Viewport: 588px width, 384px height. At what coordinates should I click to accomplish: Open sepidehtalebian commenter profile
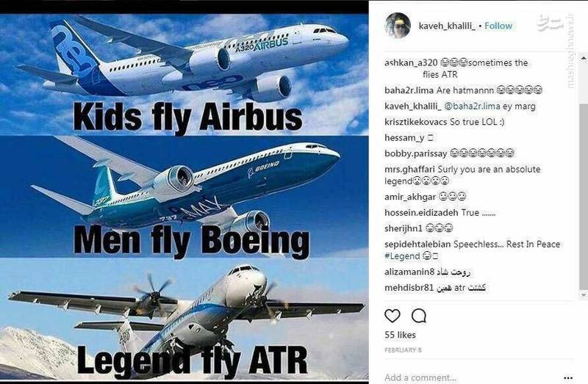click(x=417, y=244)
